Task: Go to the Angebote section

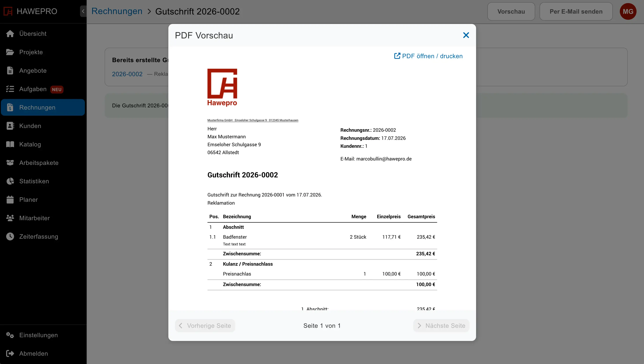Action: [43, 70]
